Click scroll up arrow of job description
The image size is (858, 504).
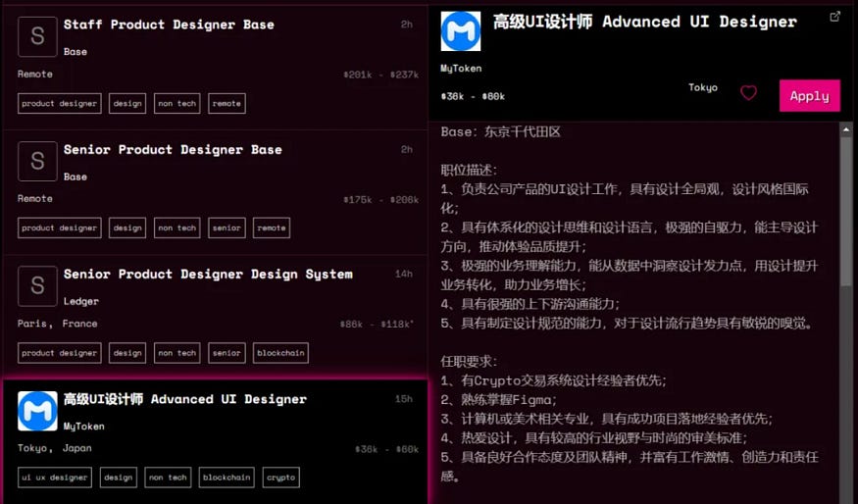[x=846, y=130]
